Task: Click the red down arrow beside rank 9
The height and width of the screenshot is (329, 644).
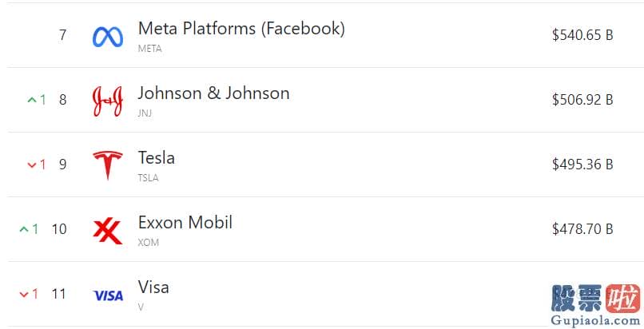Action: (32, 165)
